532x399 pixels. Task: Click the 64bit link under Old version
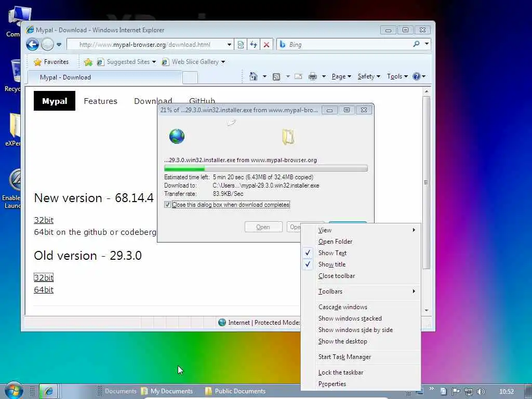[44, 289]
